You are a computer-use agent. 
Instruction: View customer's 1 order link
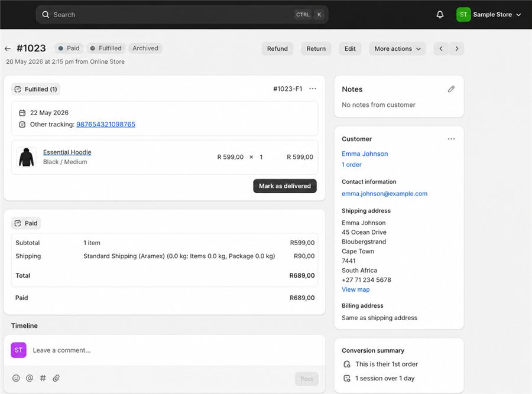[x=352, y=164]
